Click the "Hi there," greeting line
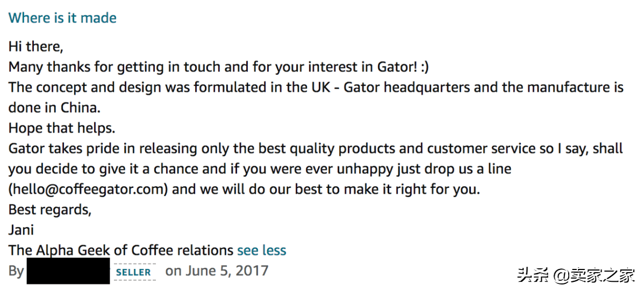 [35, 47]
